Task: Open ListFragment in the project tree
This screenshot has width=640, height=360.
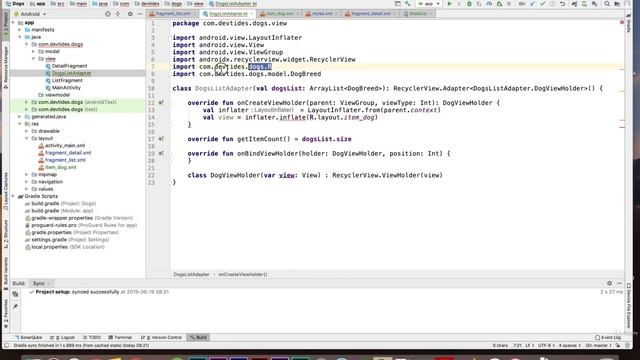Action: (67, 80)
